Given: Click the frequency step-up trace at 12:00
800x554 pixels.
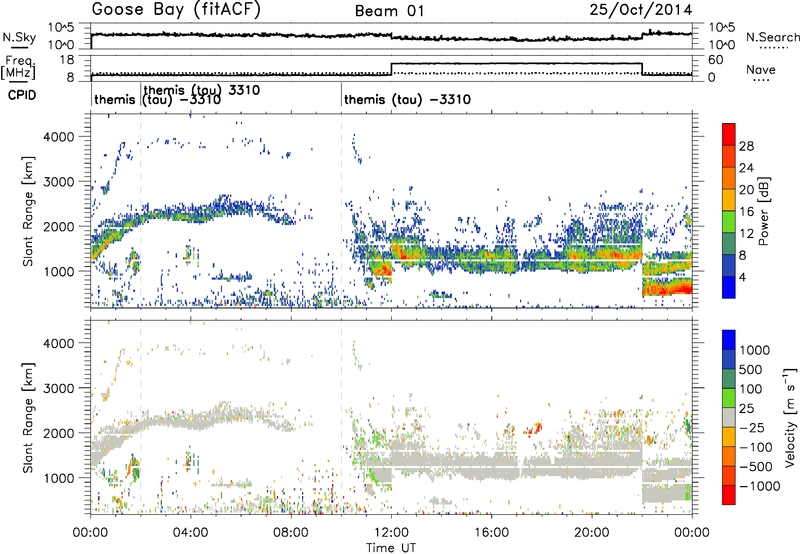Looking at the screenshot, I should tap(391, 69).
